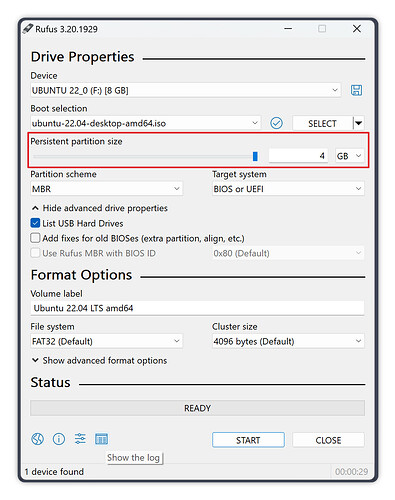Minimize the Rufus window
Screen dimensions: 395x500
tap(288, 29)
